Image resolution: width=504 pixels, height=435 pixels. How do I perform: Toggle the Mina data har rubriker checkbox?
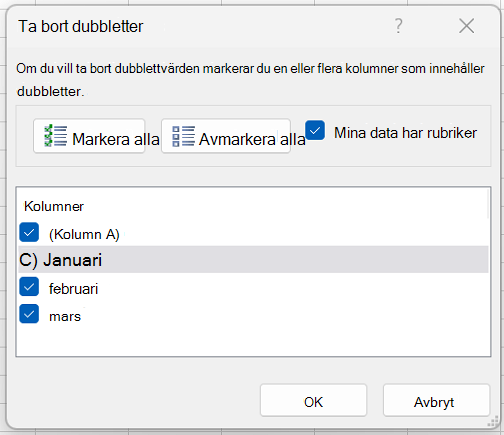315,130
